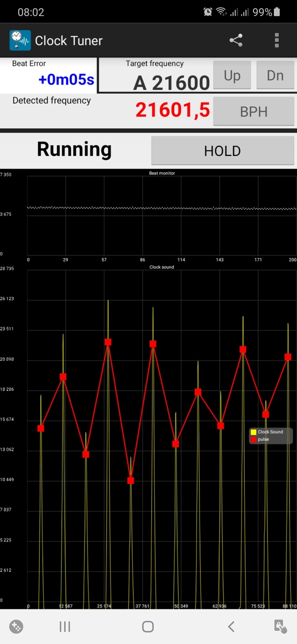Tap the yellow Clock Sound legend swatch
The height and width of the screenshot is (644, 297).
pyautogui.click(x=254, y=432)
